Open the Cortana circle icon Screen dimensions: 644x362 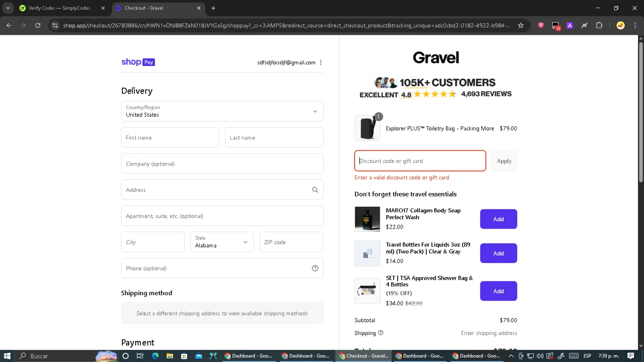click(x=125, y=356)
